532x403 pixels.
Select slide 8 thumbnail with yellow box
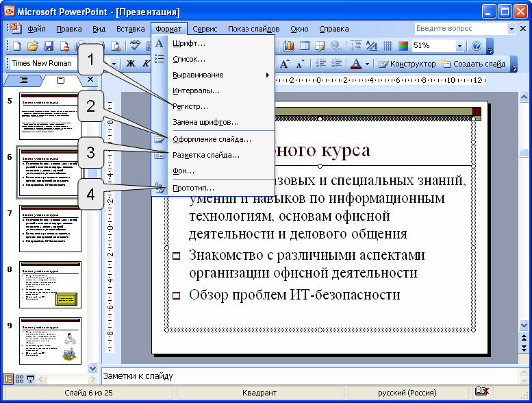point(50,285)
